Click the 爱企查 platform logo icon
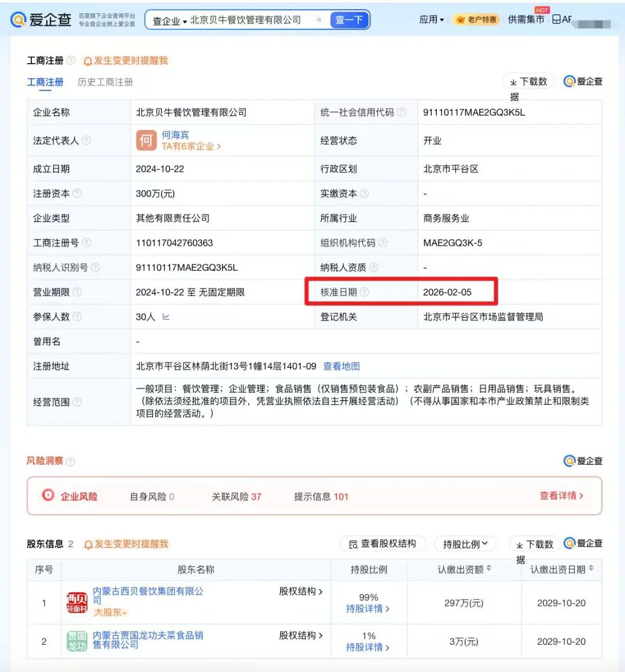This screenshot has width=625, height=672. pyautogui.click(x=19, y=19)
